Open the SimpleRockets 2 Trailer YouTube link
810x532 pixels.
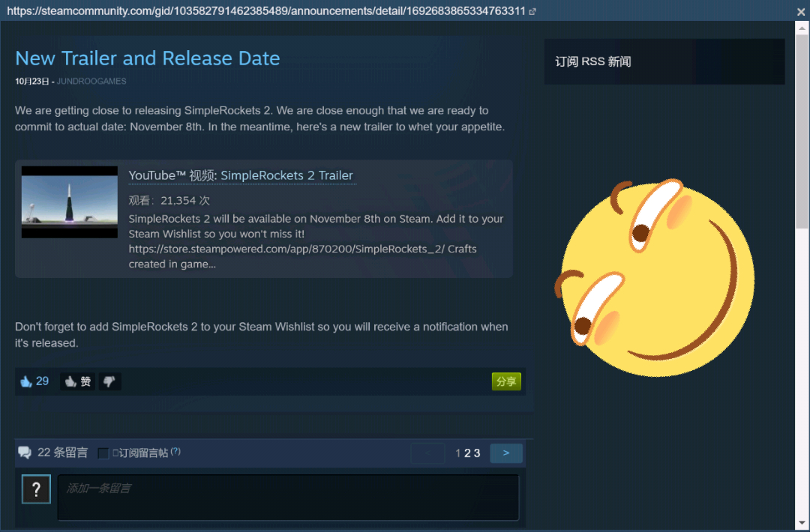[286, 175]
